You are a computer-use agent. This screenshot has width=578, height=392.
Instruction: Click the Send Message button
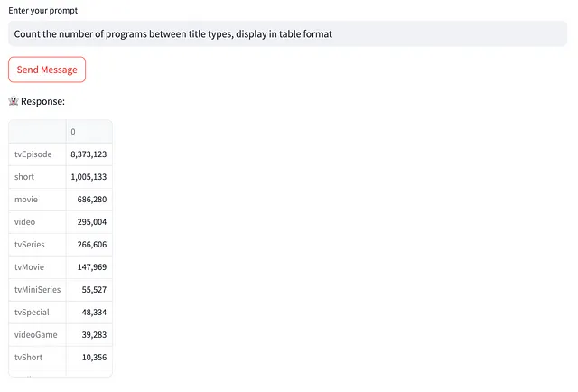click(47, 70)
